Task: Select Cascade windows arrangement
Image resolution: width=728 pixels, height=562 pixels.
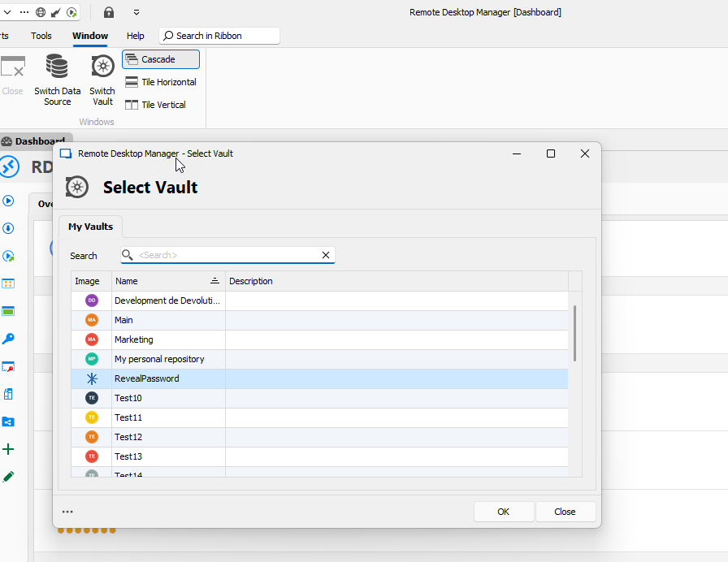Action: pos(161,59)
